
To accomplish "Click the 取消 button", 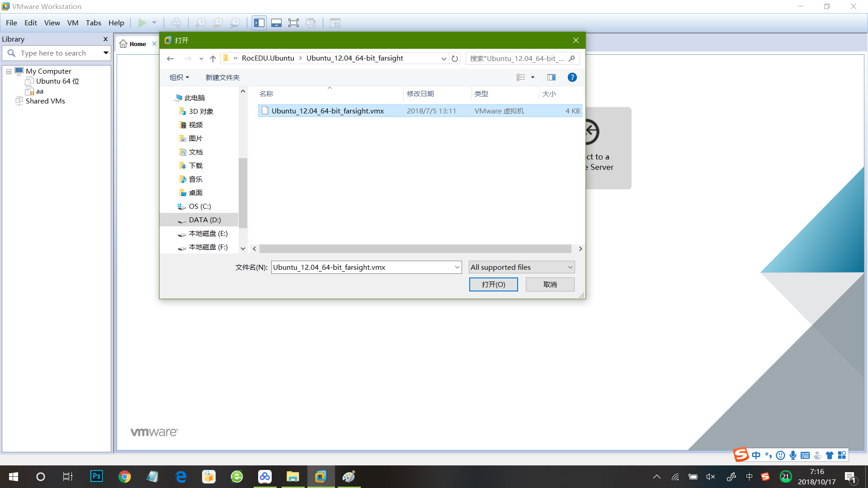I will click(550, 284).
